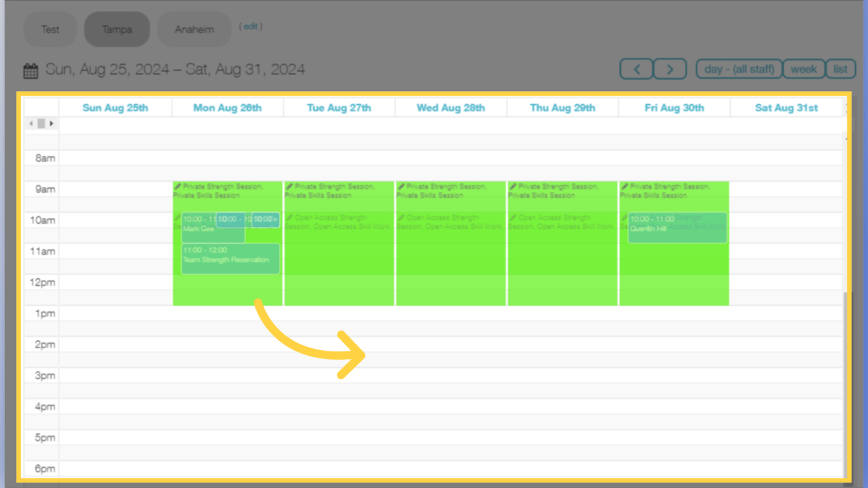Open the day - (all staff) view
This screenshot has width=868, height=488.
[738, 69]
